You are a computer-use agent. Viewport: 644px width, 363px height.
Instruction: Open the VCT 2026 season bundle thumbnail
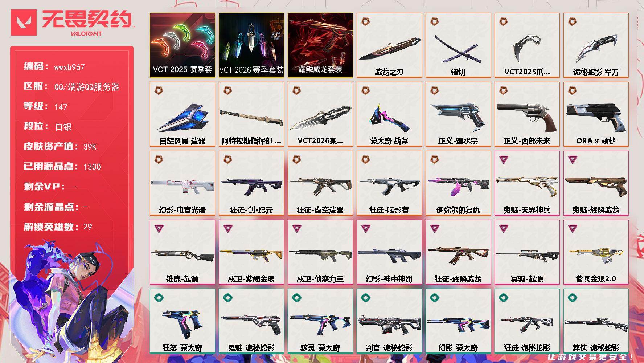(x=251, y=45)
